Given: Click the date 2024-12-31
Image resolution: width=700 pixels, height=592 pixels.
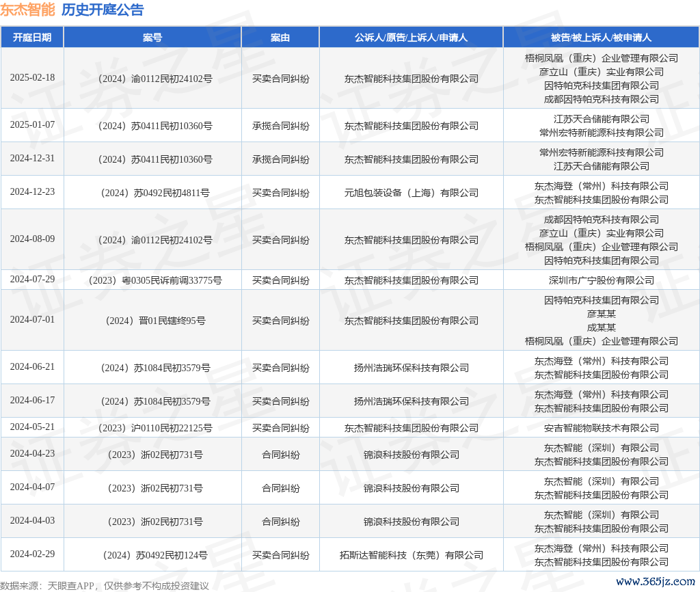Looking at the screenshot, I should click(32, 159).
